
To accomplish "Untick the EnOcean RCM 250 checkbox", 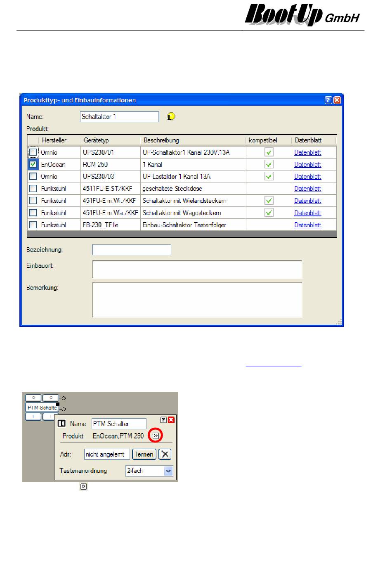I will [x=33, y=164].
